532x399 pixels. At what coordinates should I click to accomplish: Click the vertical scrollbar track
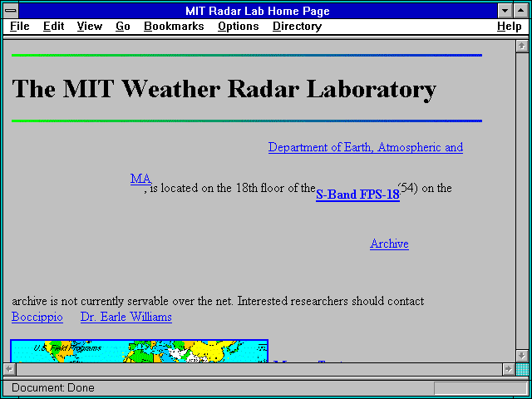click(x=522, y=201)
